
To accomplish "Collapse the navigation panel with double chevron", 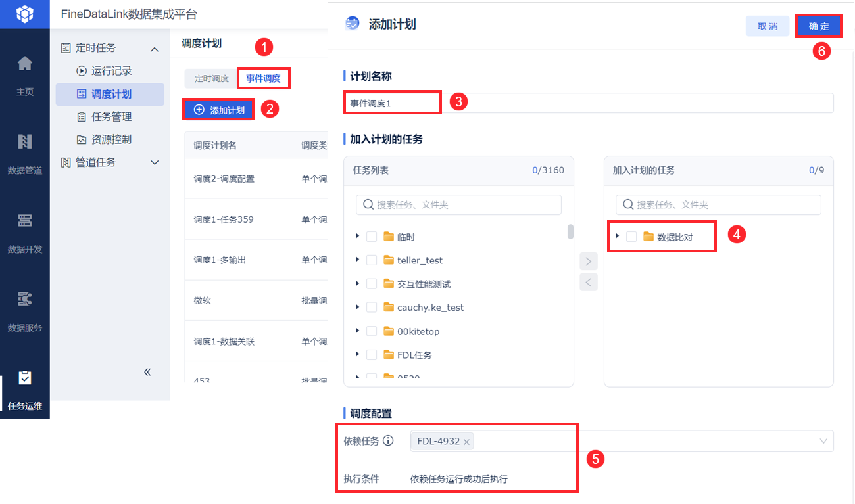I will (147, 372).
